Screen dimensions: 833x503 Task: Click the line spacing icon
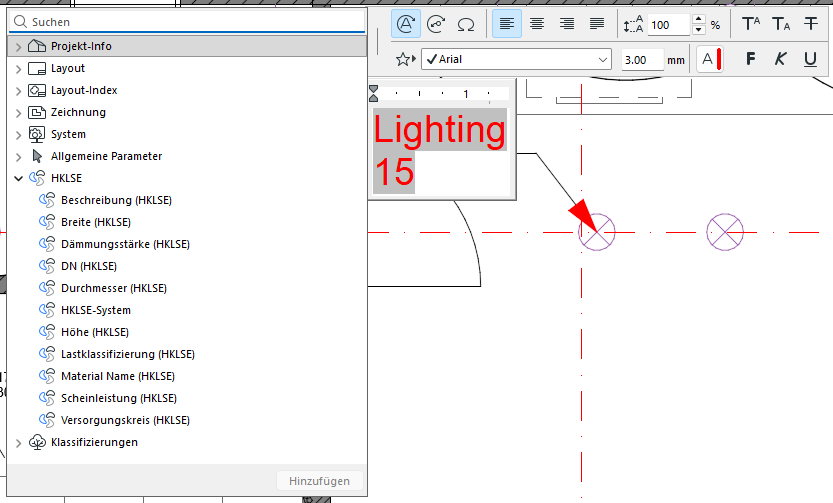[633, 24]
